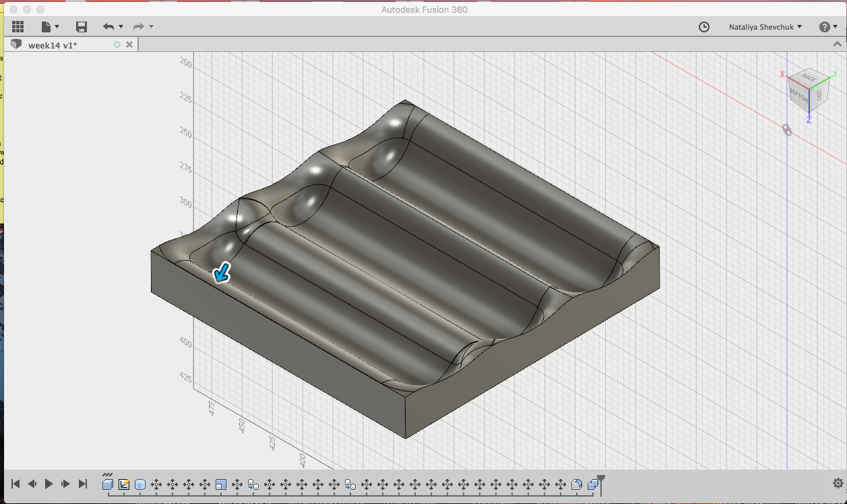Play the design history timeline
This screenshot has height=504, width=847.
pyautogui.click(x=49, y=484)
